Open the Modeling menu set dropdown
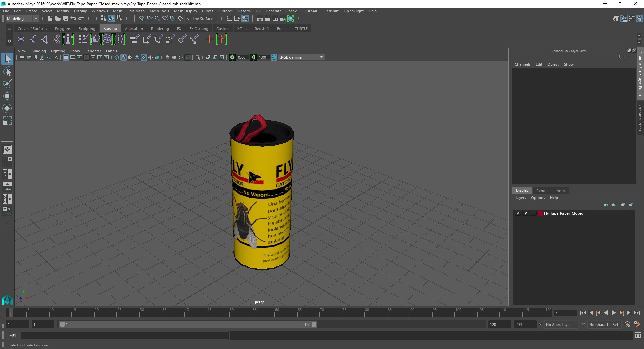This screenshot has width=644, height=349. (22, 19)
